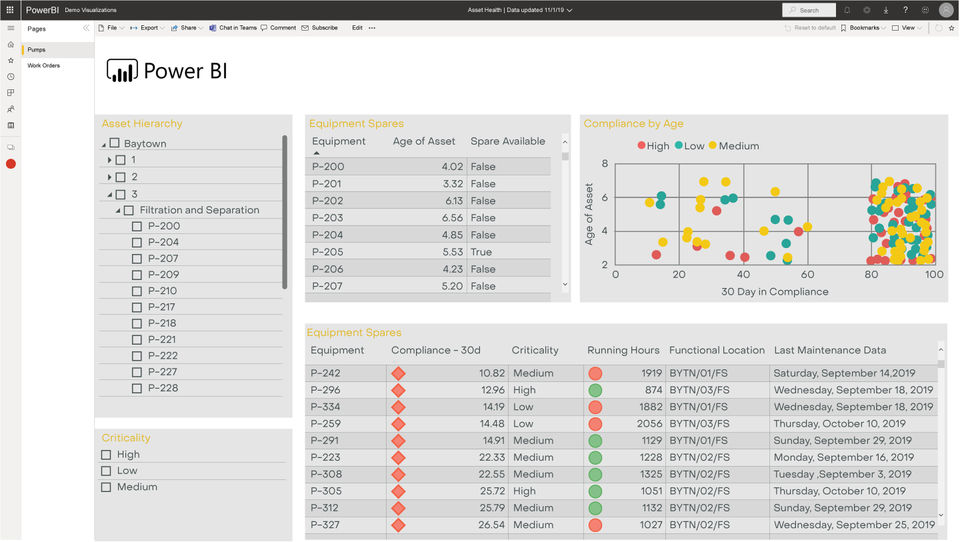Viewport: 960px width, 542px height.
Task: Click down arrow of upper Equipment Spares scrollbar
Action: pyautogui.click(x=564, y=285)
